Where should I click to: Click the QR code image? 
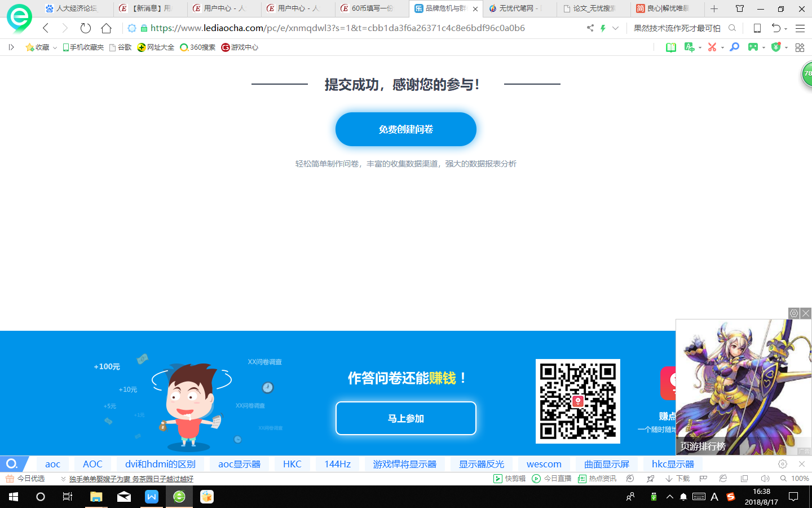(x=578, y=401)
